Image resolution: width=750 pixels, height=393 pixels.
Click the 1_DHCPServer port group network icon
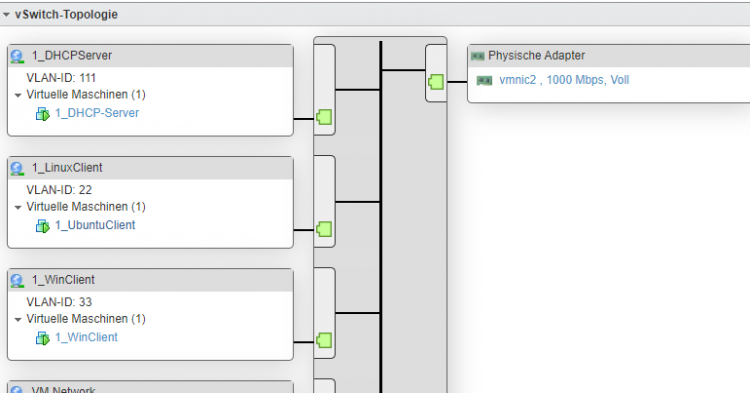(17, 56)
